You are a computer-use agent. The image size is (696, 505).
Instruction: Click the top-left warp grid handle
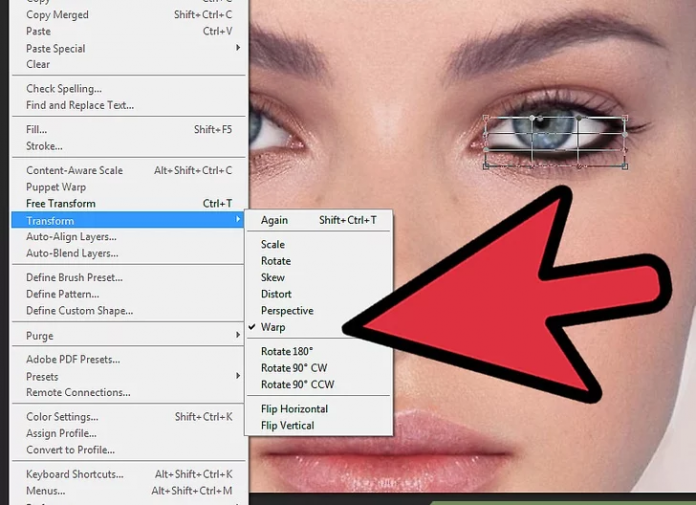point(486,118)
